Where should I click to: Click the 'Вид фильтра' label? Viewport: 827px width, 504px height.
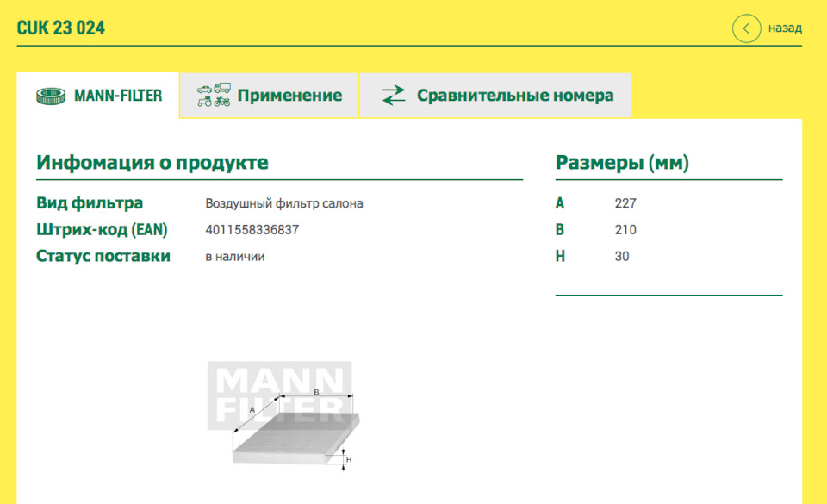pos(90,203)
